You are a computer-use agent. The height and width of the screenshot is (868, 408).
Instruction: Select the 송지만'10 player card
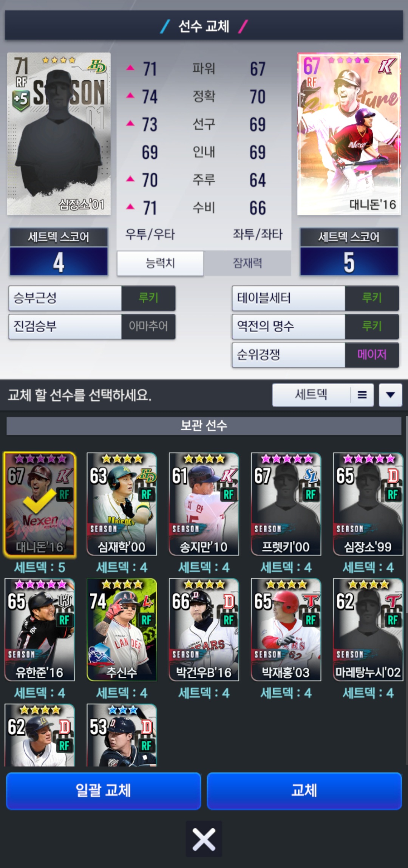click(204, 504)
